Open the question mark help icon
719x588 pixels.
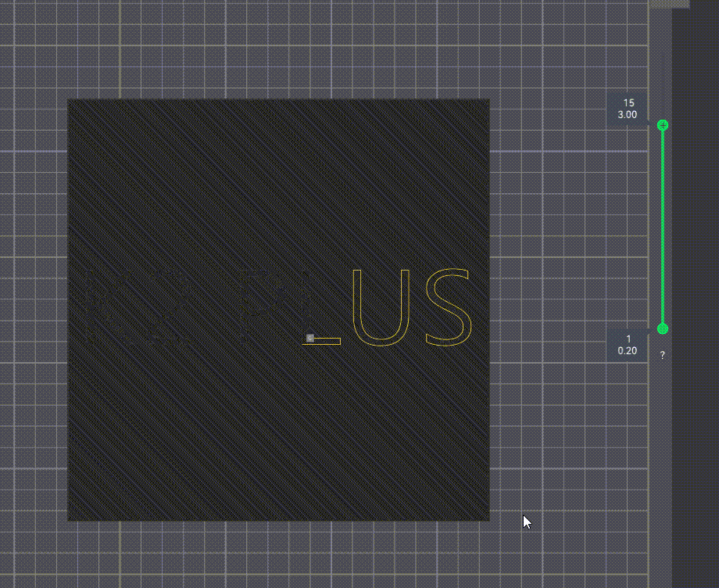(x=663, y=355)
